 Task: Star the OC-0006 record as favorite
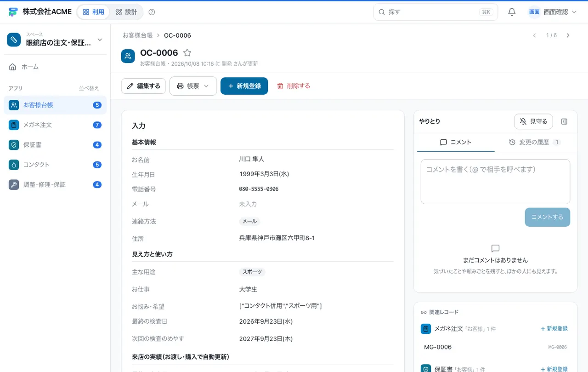point(187,53)
